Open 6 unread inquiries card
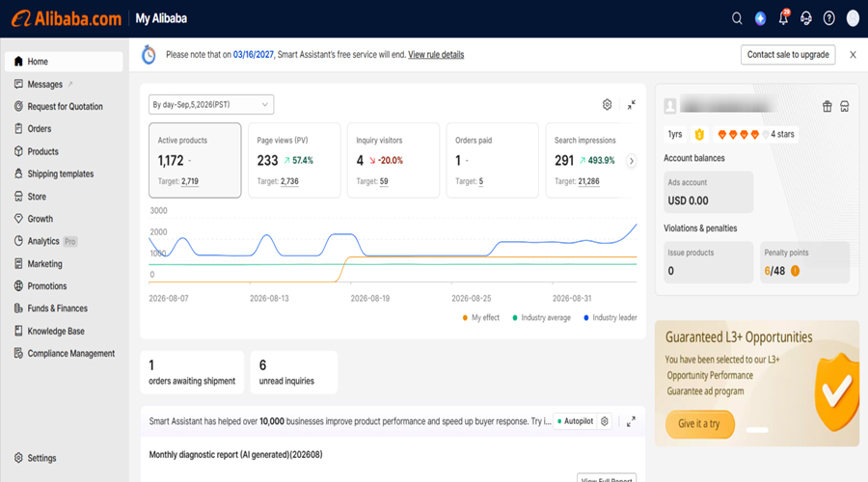The width and height of the screenshot is (868, 482). pyautogui.click(x=294, y=372)
